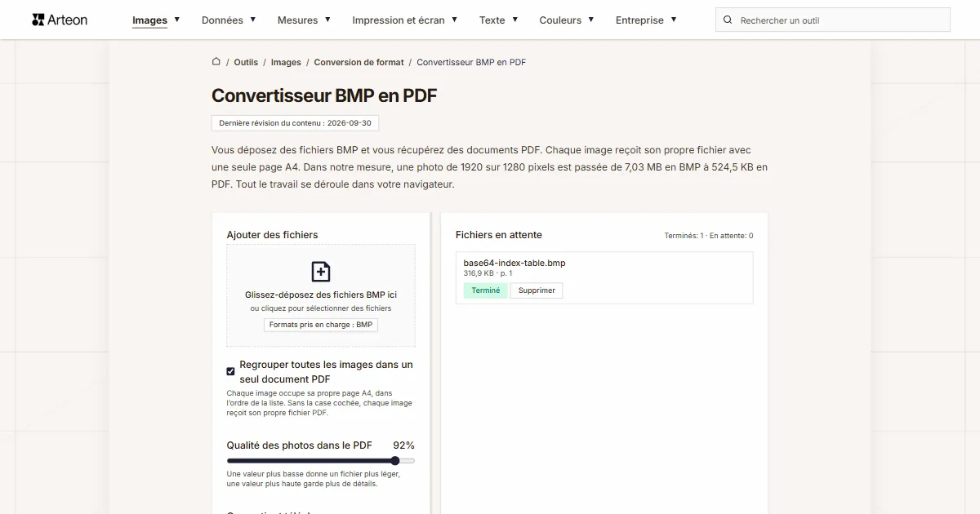Go to Images breadcrumb link
Viewport: 980px width, 514px height.
[286, 62]
